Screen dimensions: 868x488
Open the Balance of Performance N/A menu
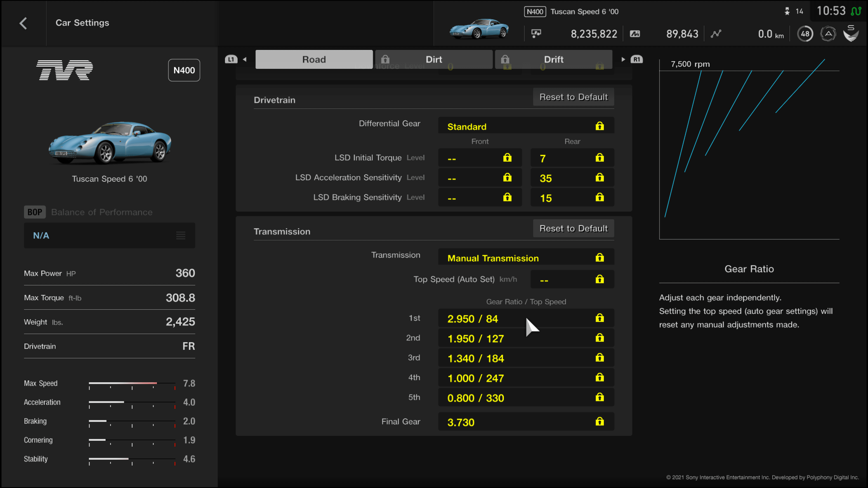[x=109, y=235]
